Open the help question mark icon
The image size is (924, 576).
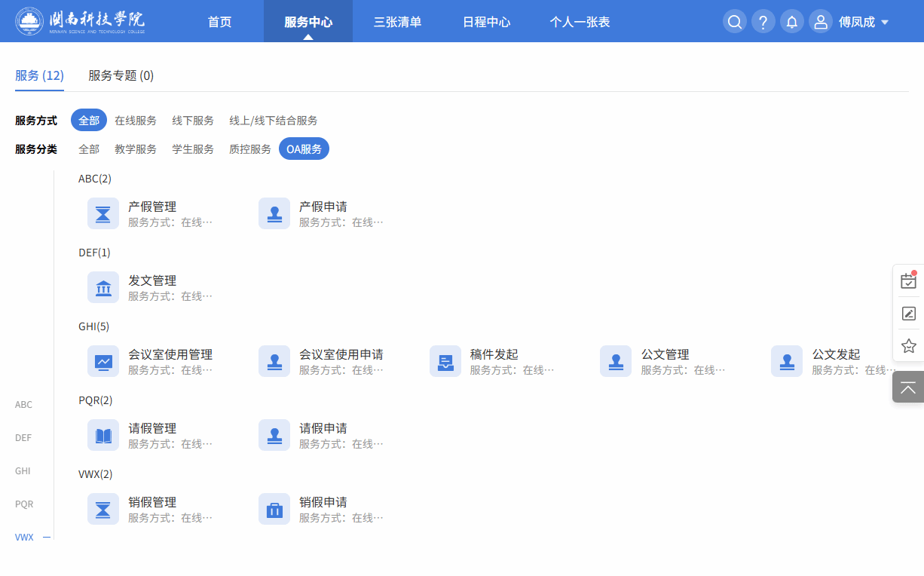[x=763, y=21]
